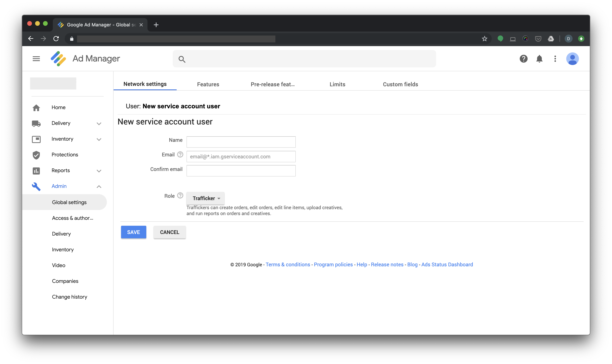This screenshot has height=364, width=612.
Task: Click the Delivery sidebar icon
Action: click(36, 123)
